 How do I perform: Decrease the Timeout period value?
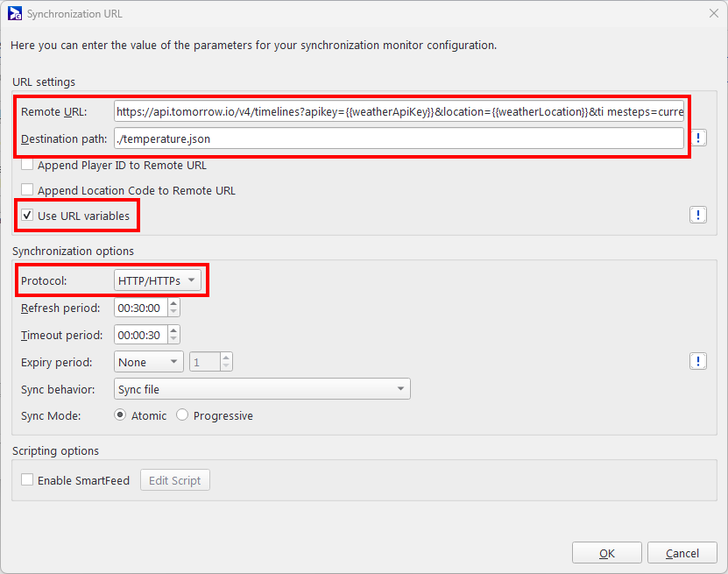[x=173, y=339]
